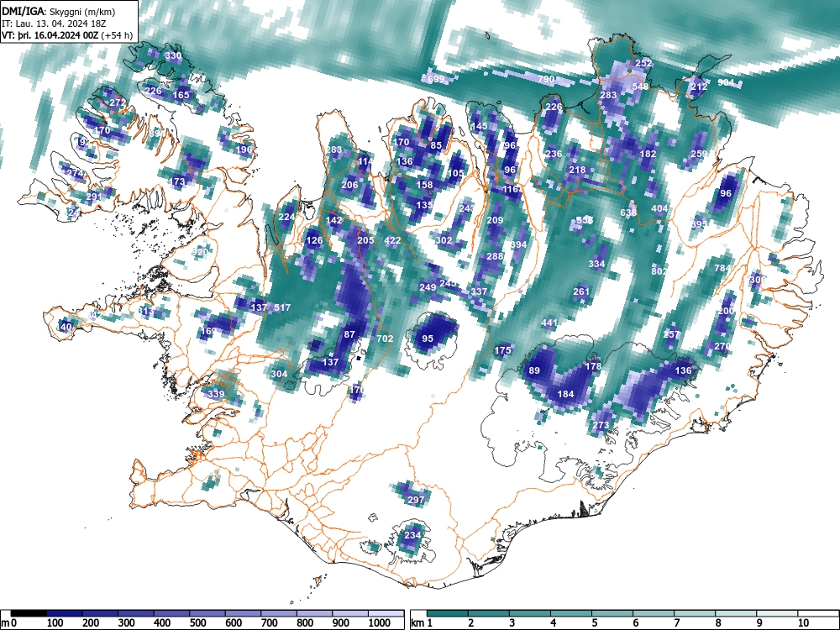Click the 200 visibility value in the east
The height and width of the screenshot is (630, 840).
tap(726, 312)
